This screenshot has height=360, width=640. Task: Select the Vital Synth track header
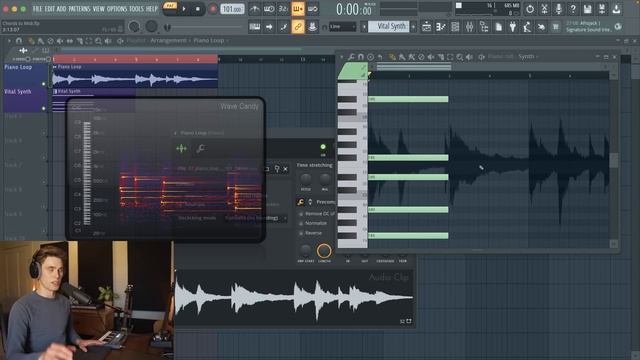pos(25,100)
